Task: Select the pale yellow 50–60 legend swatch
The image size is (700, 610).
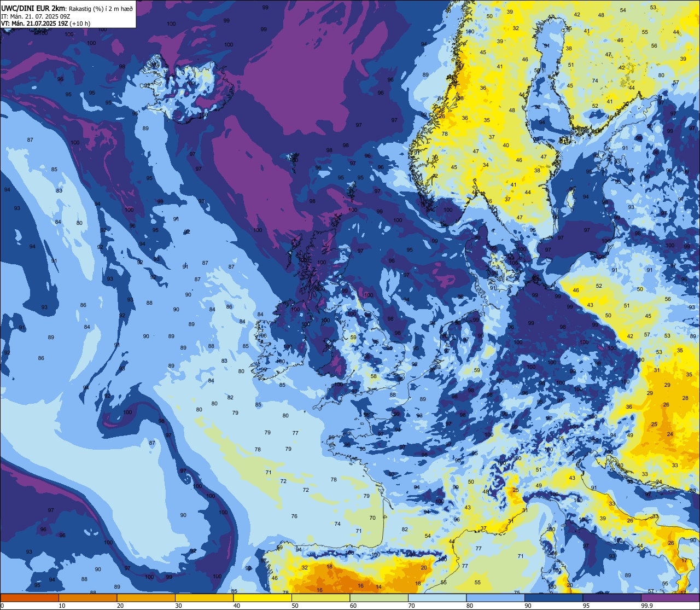Action: 321,598
